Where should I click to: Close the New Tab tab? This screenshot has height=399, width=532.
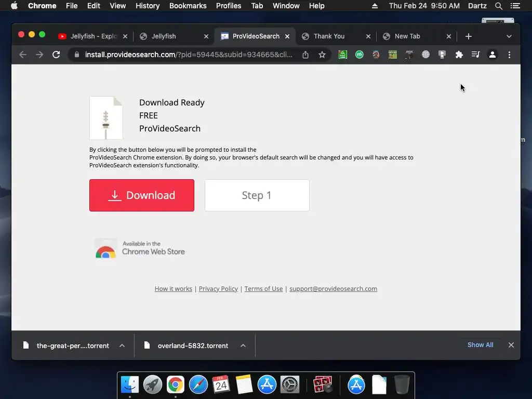449,36
